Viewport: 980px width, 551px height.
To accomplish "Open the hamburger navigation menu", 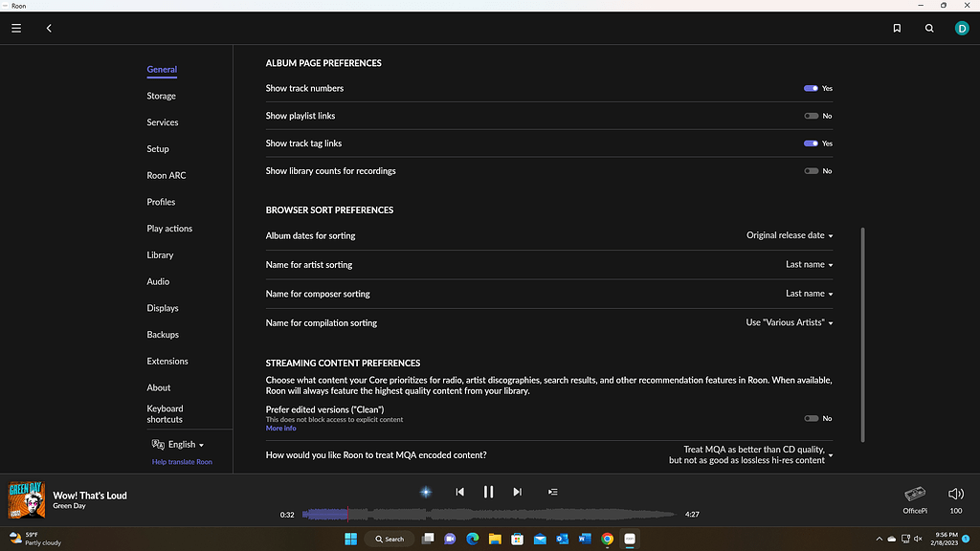I will 15,28.
